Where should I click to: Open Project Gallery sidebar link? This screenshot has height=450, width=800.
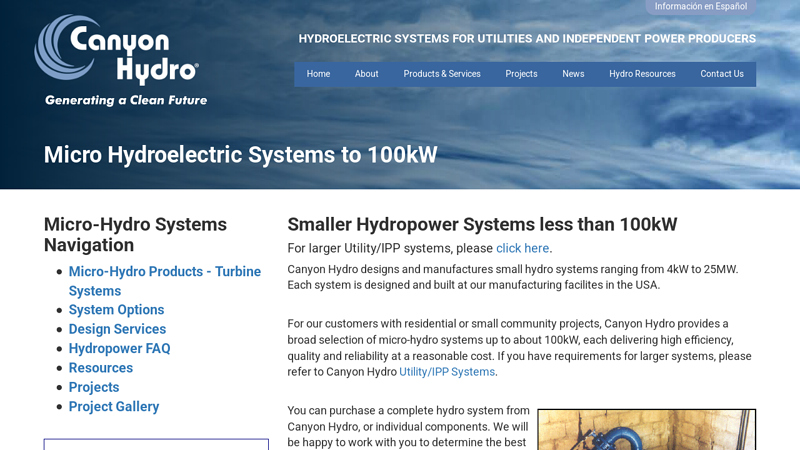(114, 407)
